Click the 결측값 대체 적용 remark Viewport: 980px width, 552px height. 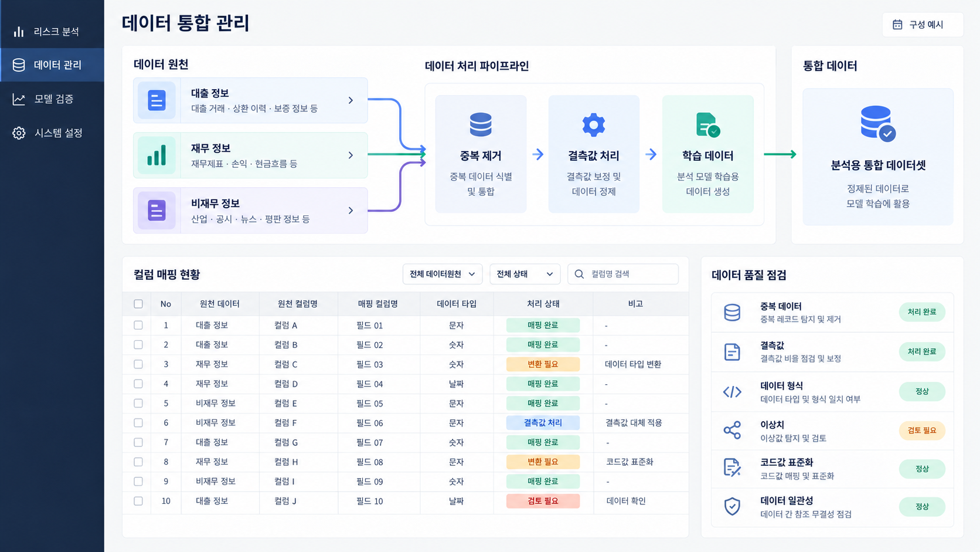[634, 423]
